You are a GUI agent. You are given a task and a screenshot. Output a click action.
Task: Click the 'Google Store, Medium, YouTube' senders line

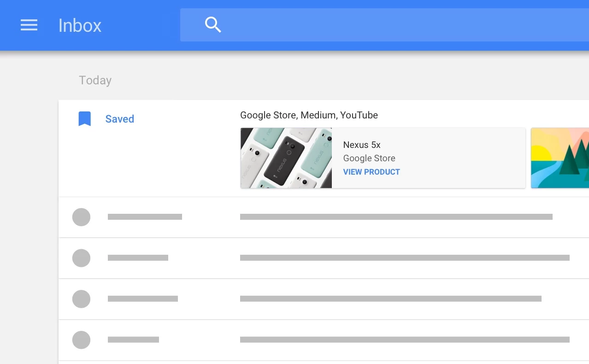[x=309, y=115]
